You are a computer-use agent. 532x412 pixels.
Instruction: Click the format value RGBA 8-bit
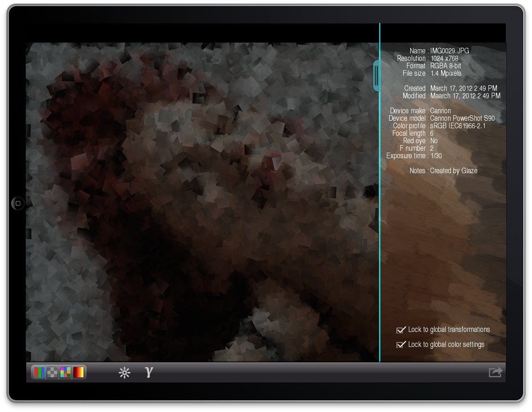pyautogui.click(x=445, y=66)
